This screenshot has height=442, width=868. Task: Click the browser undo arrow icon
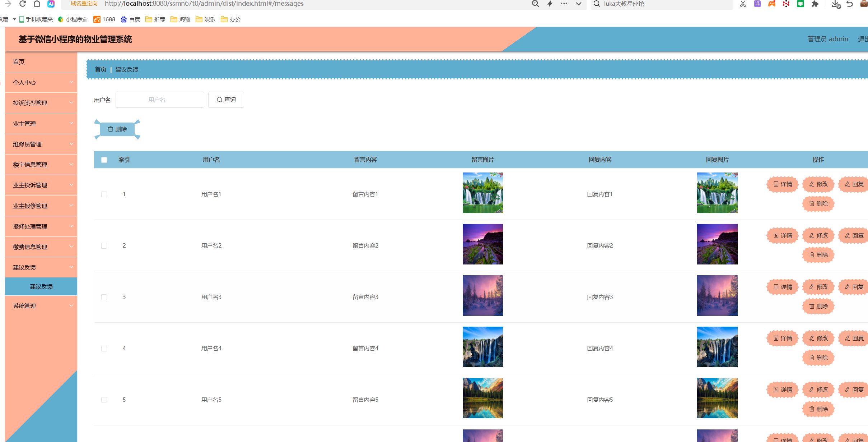coord(850,4)
